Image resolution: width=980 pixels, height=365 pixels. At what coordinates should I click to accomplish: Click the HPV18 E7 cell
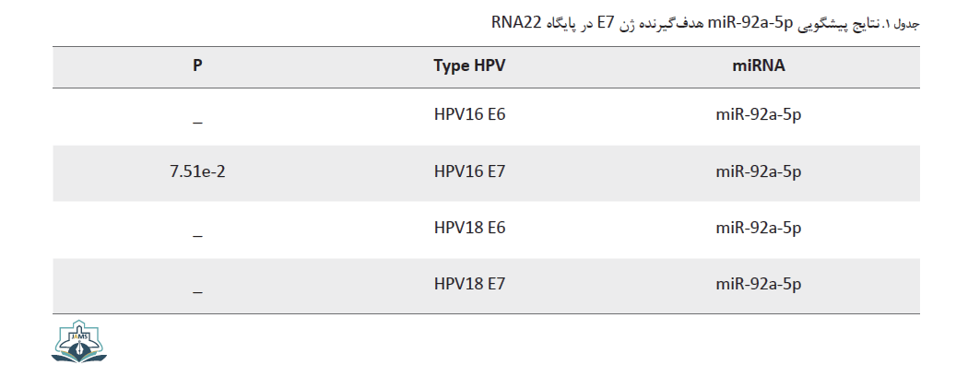(469, 284)
